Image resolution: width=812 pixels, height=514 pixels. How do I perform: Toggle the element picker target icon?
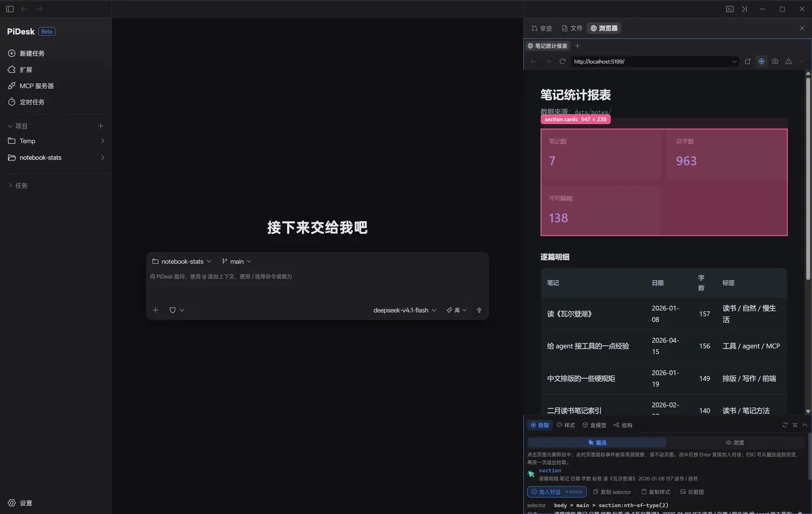click(x=761, y=61)
